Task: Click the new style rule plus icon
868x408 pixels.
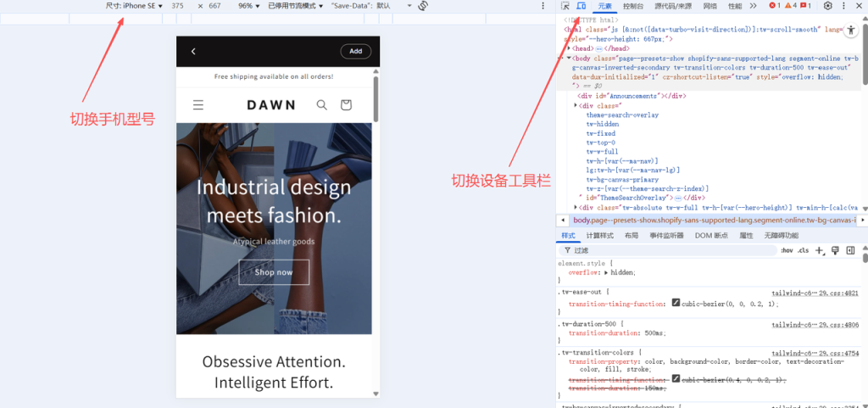Action: pos(820,250)
